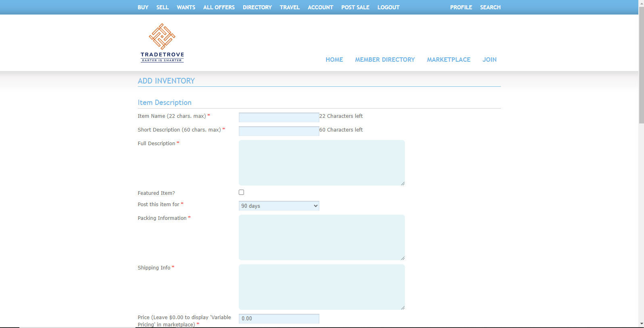Focus the Short Description field
644x328 pixels.
[x=279, y=131]
